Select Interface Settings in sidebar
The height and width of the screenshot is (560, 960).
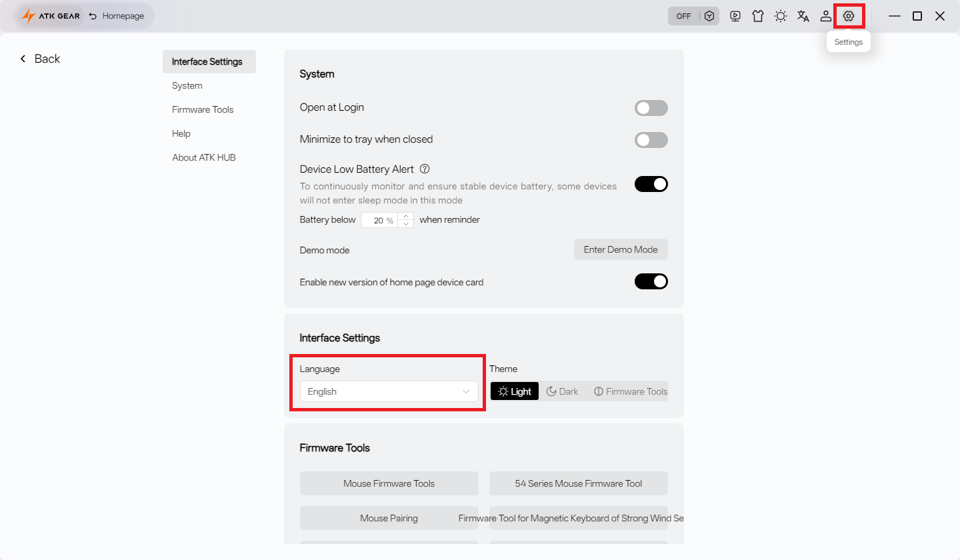[x=209, y=61]
